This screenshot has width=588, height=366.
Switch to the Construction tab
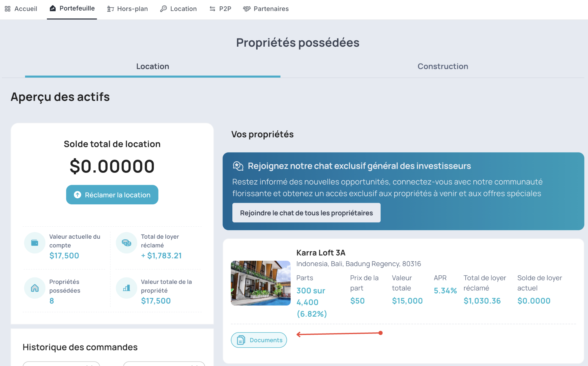pos(443,66)
